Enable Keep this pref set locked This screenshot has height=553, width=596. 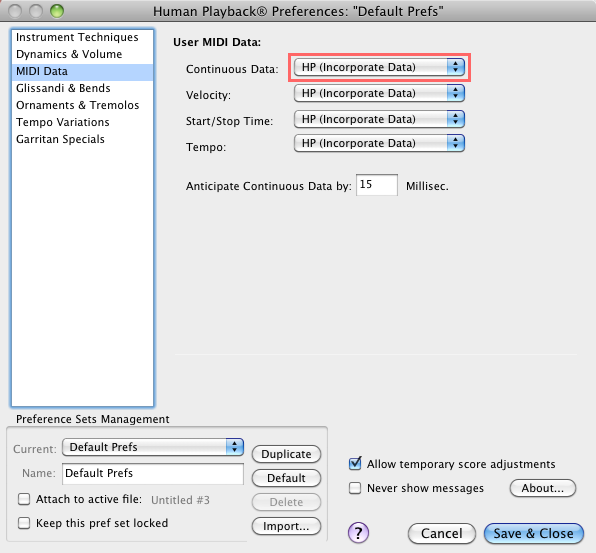tap(24, 523)
